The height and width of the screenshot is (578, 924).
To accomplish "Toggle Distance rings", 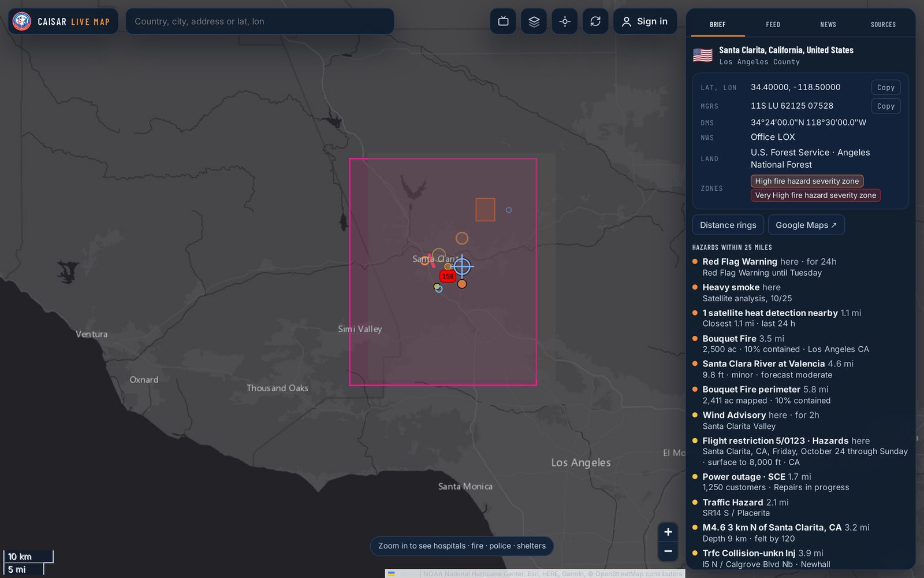I will point(728,225).
